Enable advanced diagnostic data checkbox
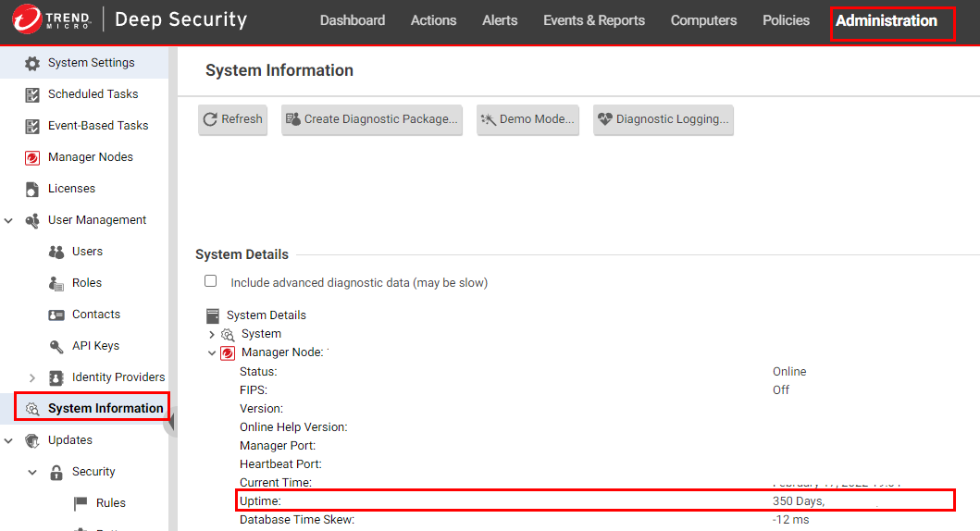This screenshot has height=531, width=980. (x=211, y=281)
